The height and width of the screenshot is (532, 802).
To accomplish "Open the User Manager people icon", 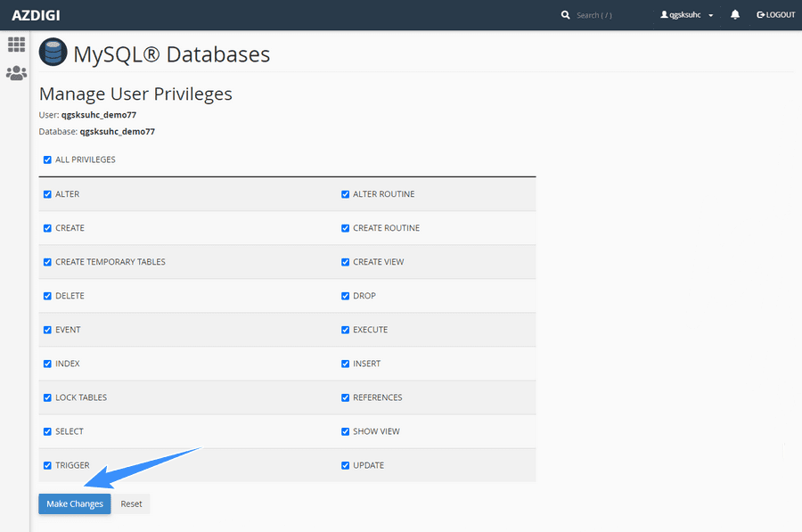I will pyautogui.click(x=16, y=73).
